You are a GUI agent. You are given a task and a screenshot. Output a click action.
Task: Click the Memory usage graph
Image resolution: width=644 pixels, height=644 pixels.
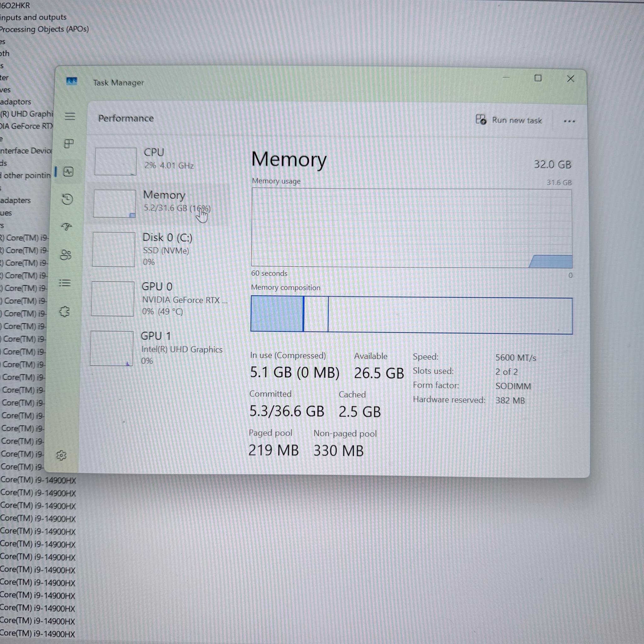click(x=412, y=228)
